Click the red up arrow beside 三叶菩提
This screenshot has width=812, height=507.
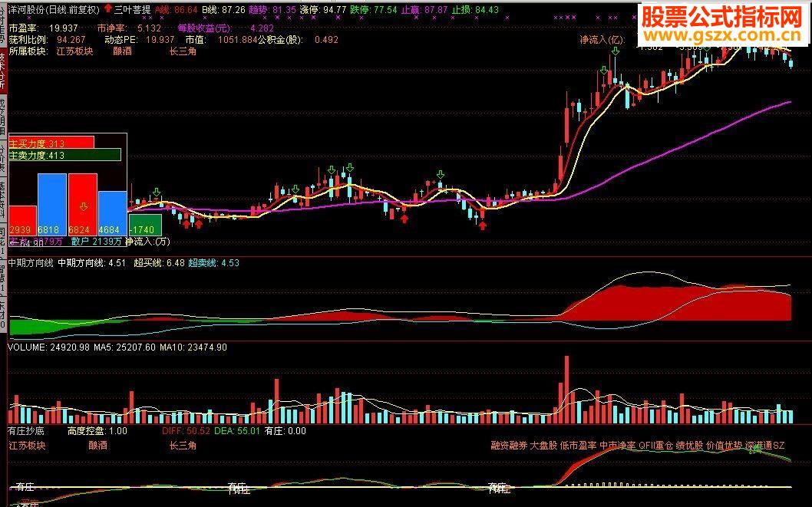pos(107,8)
